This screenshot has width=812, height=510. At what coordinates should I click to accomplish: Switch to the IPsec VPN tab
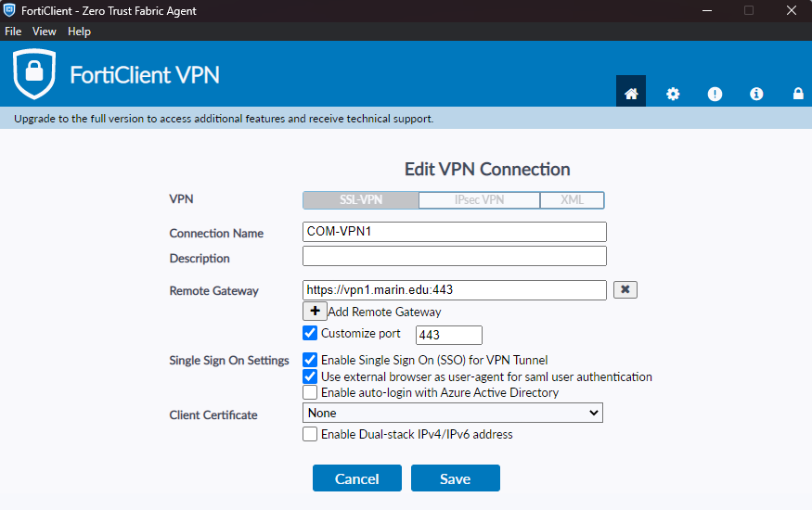479,200
